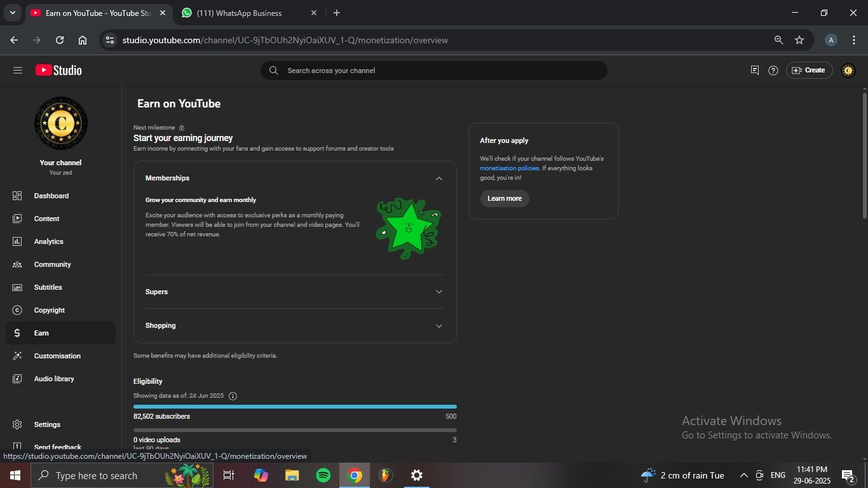The height and width of the screenshot is (488, 868).
Task: Select Earn in the sidebar
Action: [61, 333]
